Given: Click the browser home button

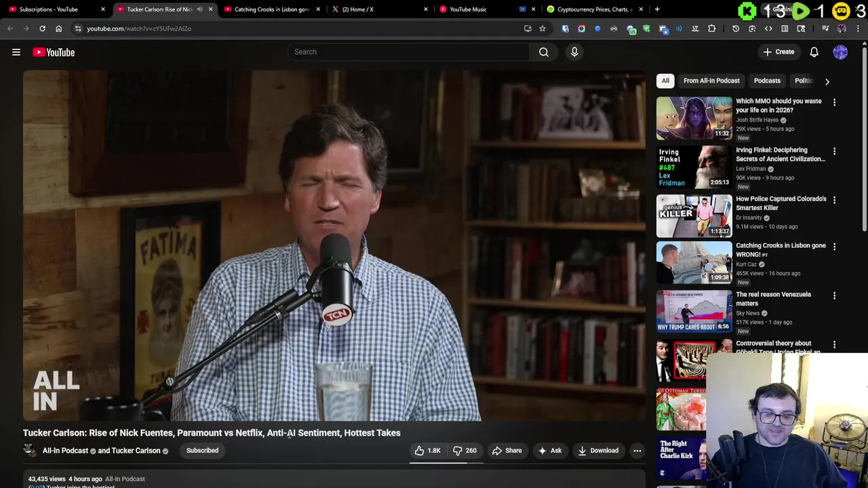Looking at the screenshot, I should [x=58, y=28].
